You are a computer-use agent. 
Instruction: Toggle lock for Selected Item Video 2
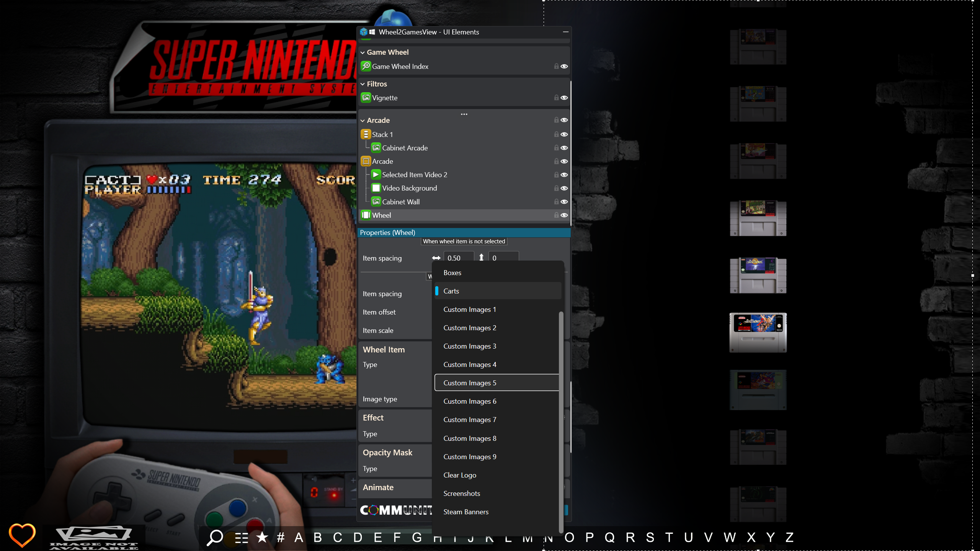[x=556, y=174]
